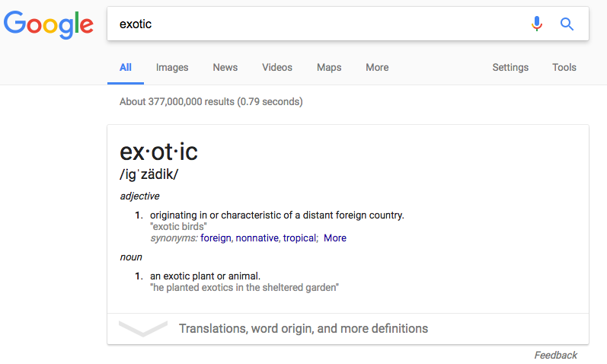Image resolution: width=607 pixels, height=364 pixels.
Task: Expand the translations and definitions chevron
Action: coord(143,328)
